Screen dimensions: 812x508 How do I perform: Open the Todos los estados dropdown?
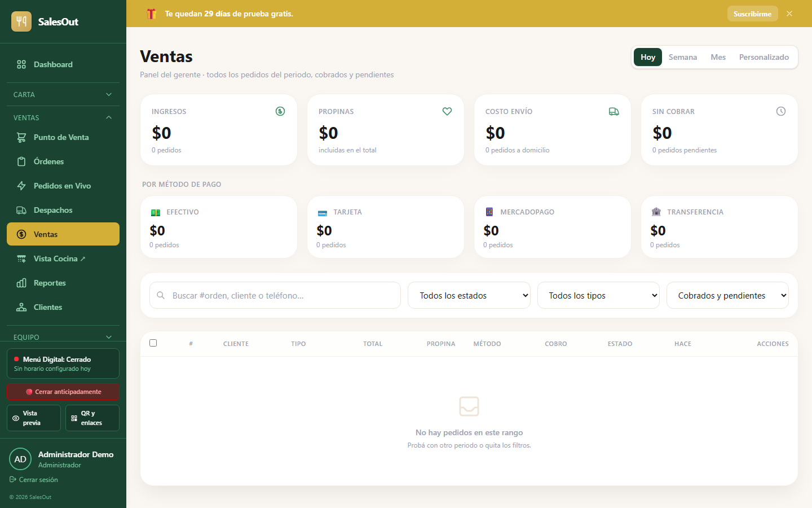pos(469,295)
